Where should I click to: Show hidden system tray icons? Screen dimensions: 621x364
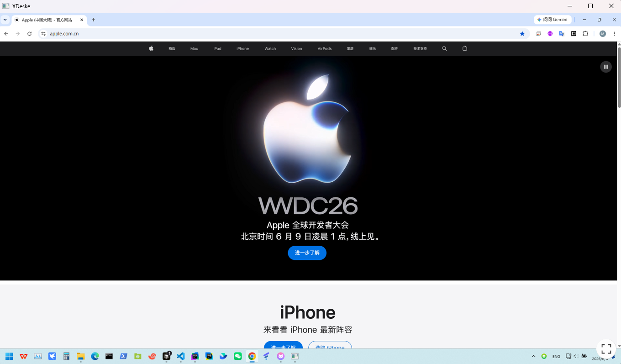coord(533,356)
